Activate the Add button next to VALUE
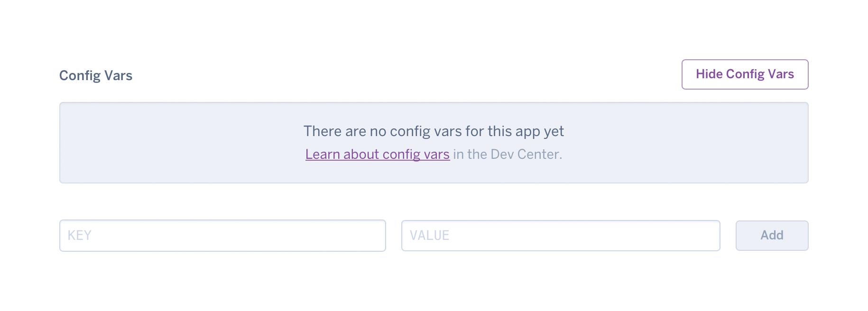 pyautogui.click(x=772, y=235)
